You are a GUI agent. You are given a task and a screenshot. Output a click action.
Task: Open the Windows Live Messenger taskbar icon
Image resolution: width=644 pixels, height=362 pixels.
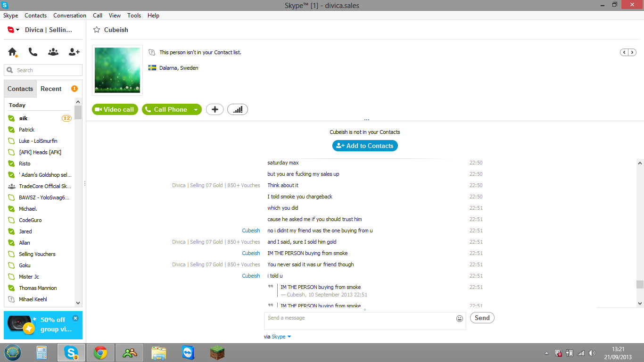(130, 353)
